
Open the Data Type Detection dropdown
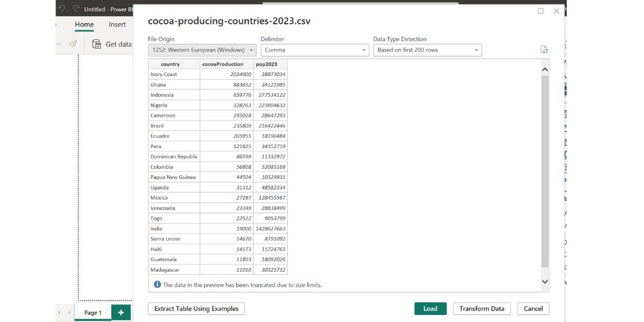(x=427, y=50)
